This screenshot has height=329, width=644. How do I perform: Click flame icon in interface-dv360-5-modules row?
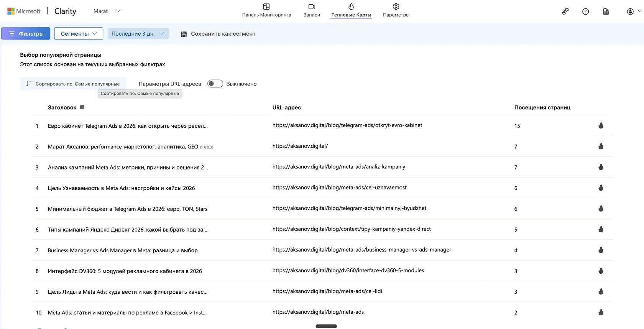[x=601, y=270]
